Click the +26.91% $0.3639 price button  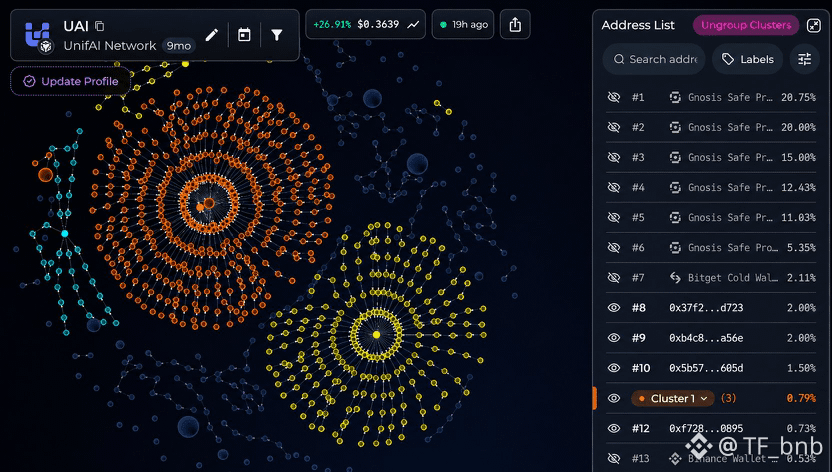click(365, 24)
